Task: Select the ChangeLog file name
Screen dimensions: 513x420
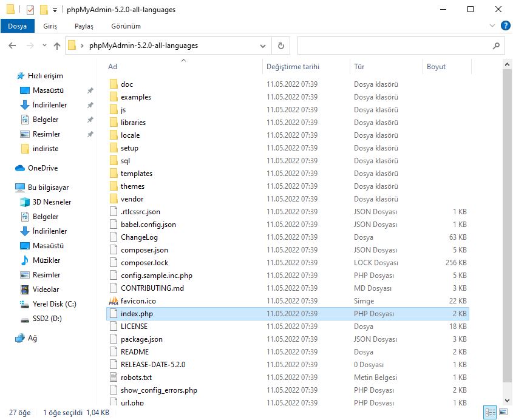Action: (140, 237)
